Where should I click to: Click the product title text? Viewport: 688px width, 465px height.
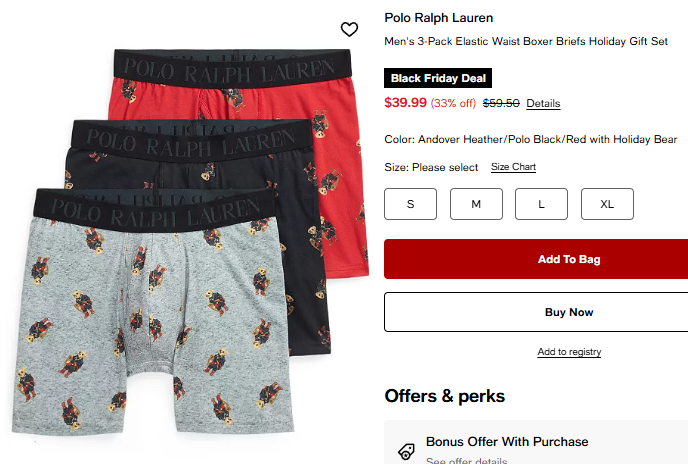[526, 42]
